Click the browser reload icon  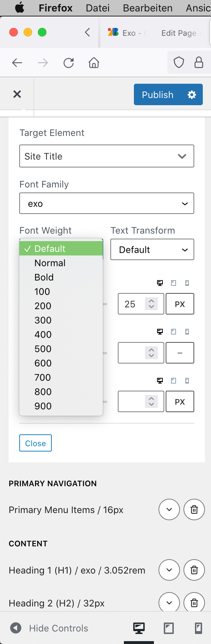click(x=69, y=63)
